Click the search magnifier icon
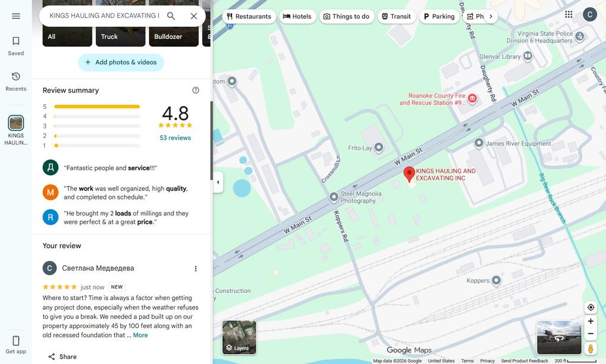This screenshot has width=606, height=364. (x=171, y=16)
